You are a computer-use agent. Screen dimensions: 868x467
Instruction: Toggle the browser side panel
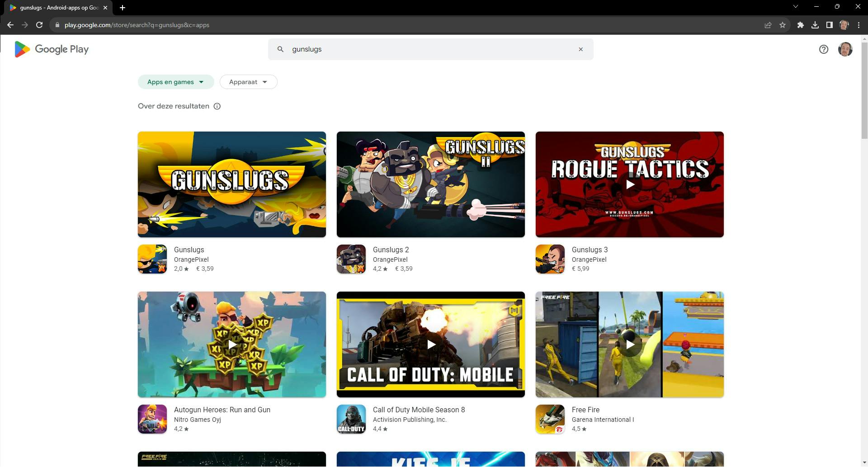coord(830,25)
